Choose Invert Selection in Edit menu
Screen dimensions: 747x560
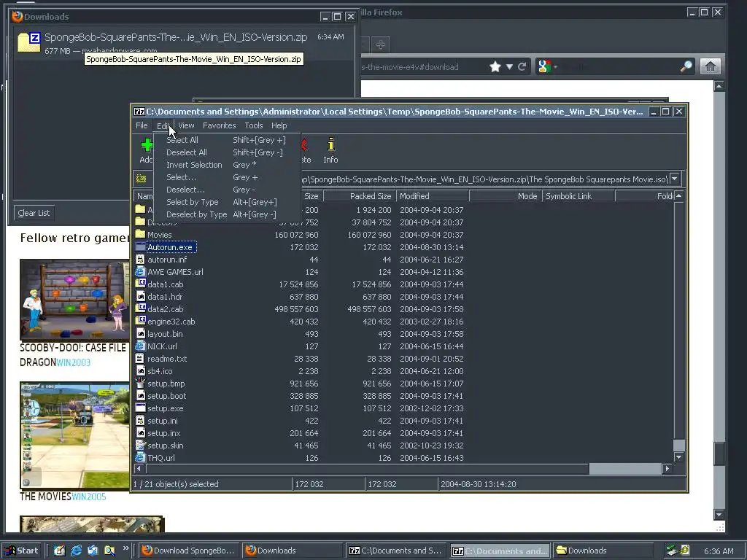(226, 165)
